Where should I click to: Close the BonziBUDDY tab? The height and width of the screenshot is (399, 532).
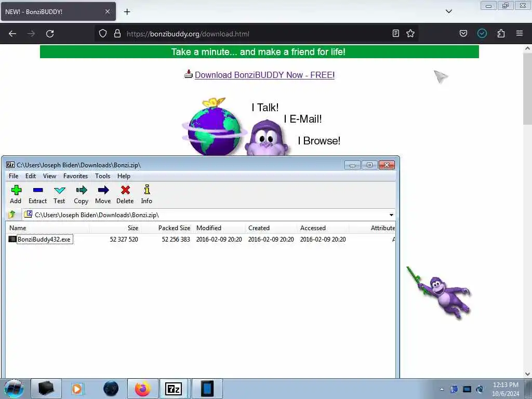pos(107,11)
